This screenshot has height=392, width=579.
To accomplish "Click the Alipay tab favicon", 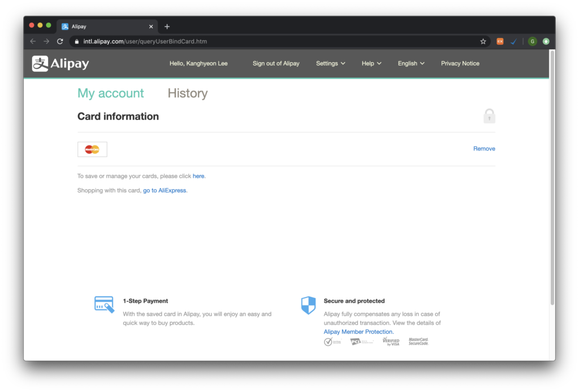I will (65, 27).
